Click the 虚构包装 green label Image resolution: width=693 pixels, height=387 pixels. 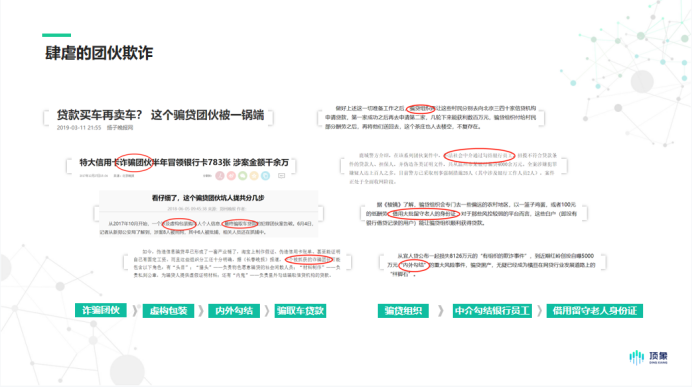point(168,311)
